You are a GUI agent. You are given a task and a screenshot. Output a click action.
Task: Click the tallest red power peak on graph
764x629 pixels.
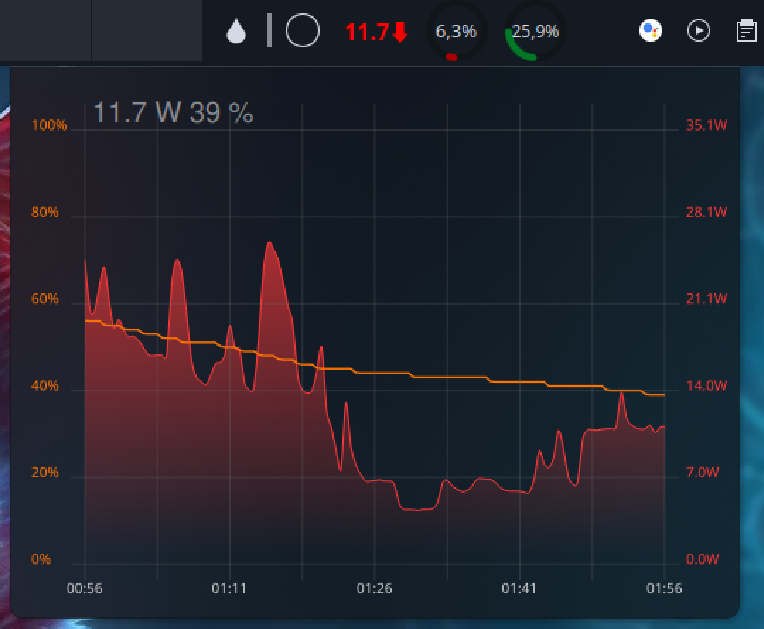269,243
